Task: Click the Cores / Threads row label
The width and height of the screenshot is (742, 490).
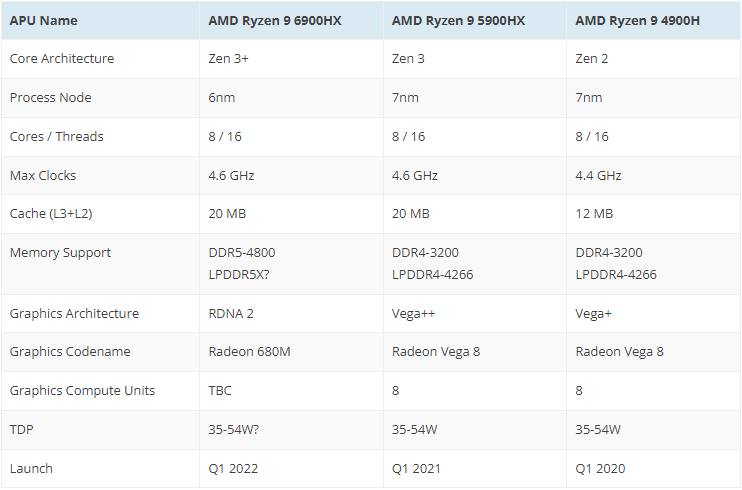Action: 56,136
